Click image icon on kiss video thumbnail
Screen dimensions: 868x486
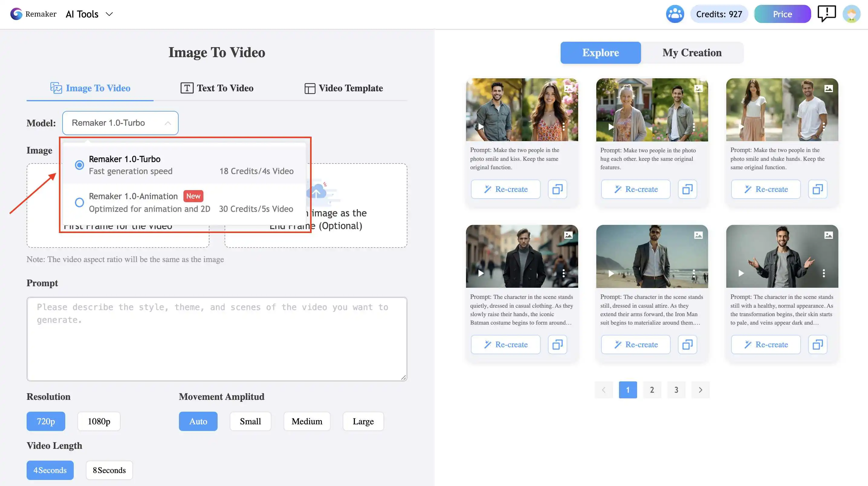point(568,88)
